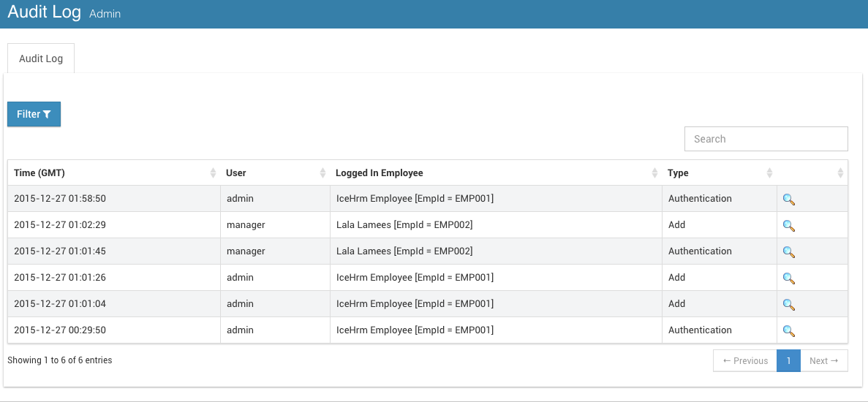Open magnifier icon for 01:01:26 entry
The image size is (868, 402).
[789, 278]
